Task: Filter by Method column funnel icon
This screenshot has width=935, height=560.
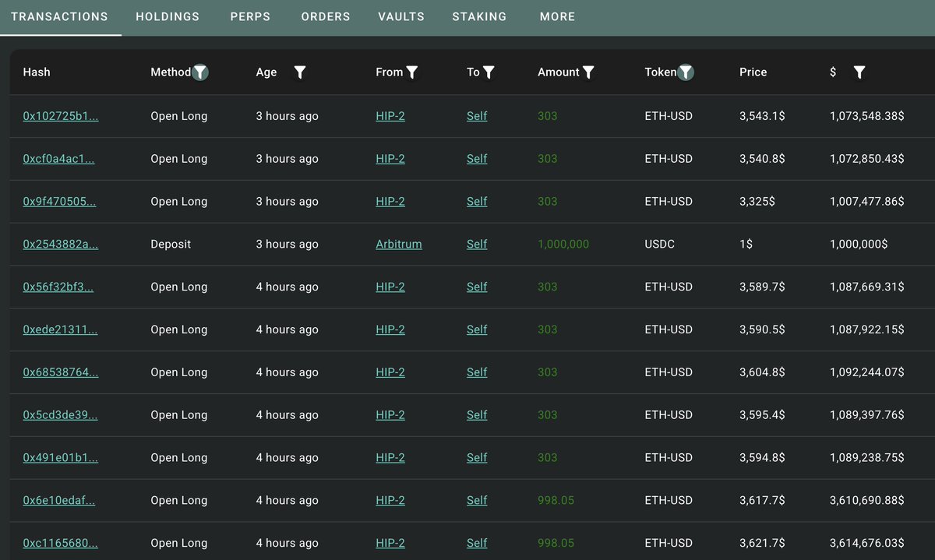Action: click(200, 72)
